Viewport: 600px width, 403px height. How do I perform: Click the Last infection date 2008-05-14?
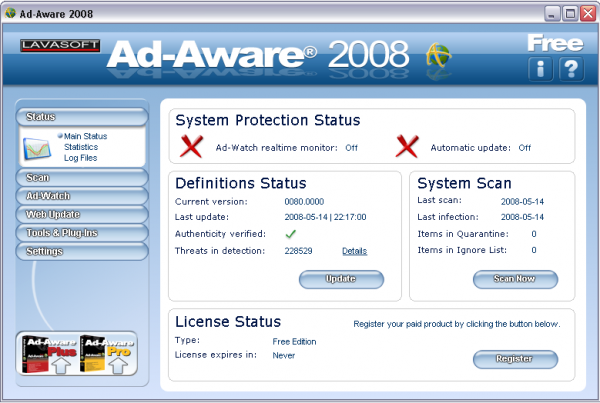point(522,217)
